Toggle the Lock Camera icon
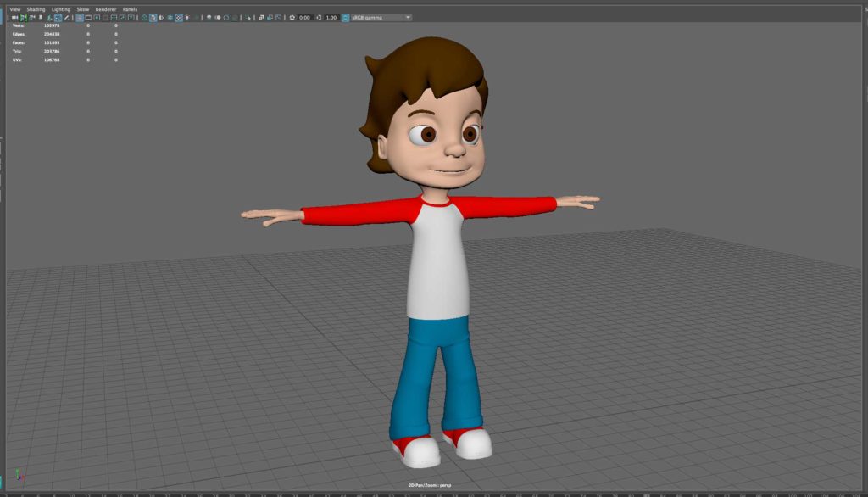 pyautogui.click(x=23, y=17)
